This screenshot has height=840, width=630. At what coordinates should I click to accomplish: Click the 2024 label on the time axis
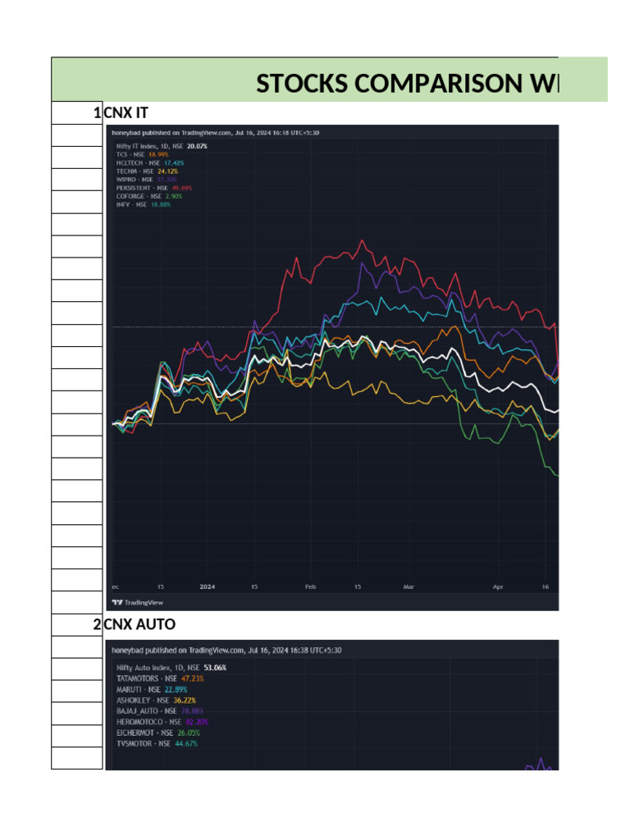207,587
